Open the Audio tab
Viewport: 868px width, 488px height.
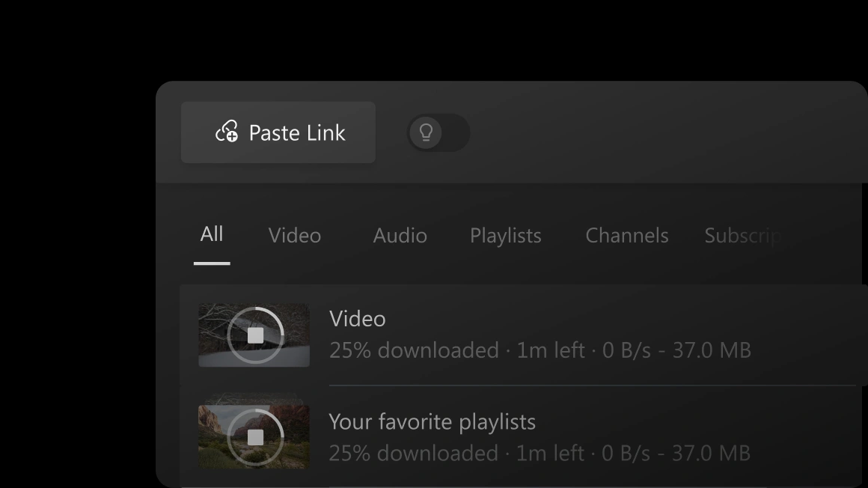(400, 236)
